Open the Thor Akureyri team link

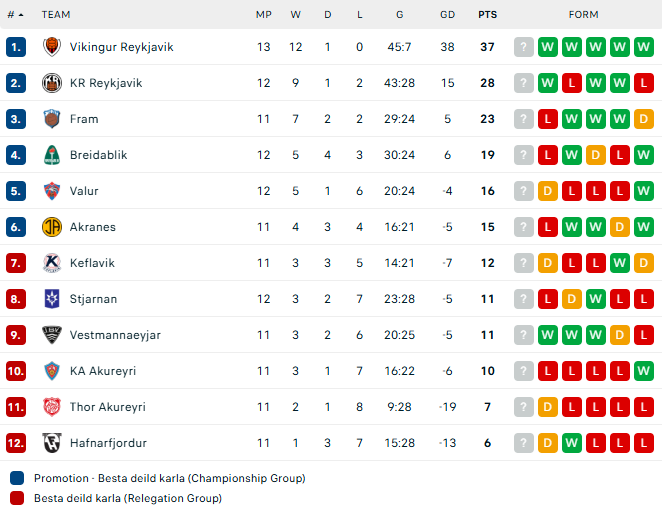(x=108, y=407)
